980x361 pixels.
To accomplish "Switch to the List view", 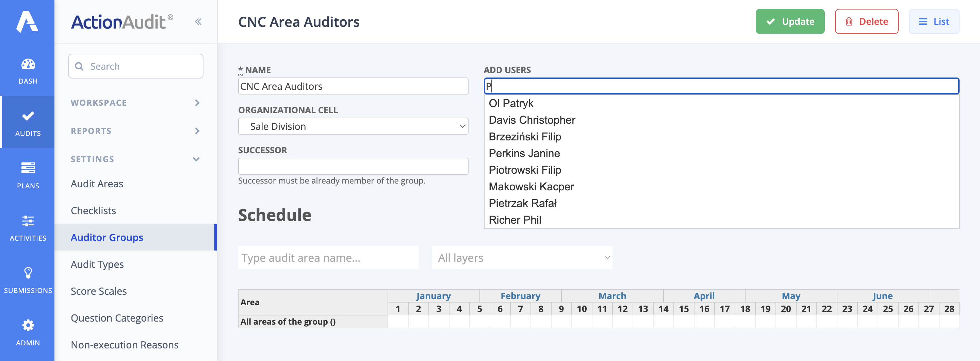I will [x=934, y=21].
